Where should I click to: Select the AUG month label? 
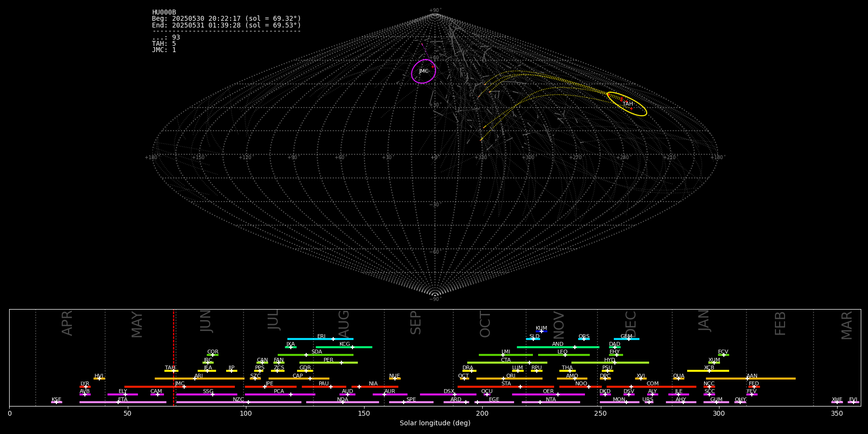click(344, 323)
